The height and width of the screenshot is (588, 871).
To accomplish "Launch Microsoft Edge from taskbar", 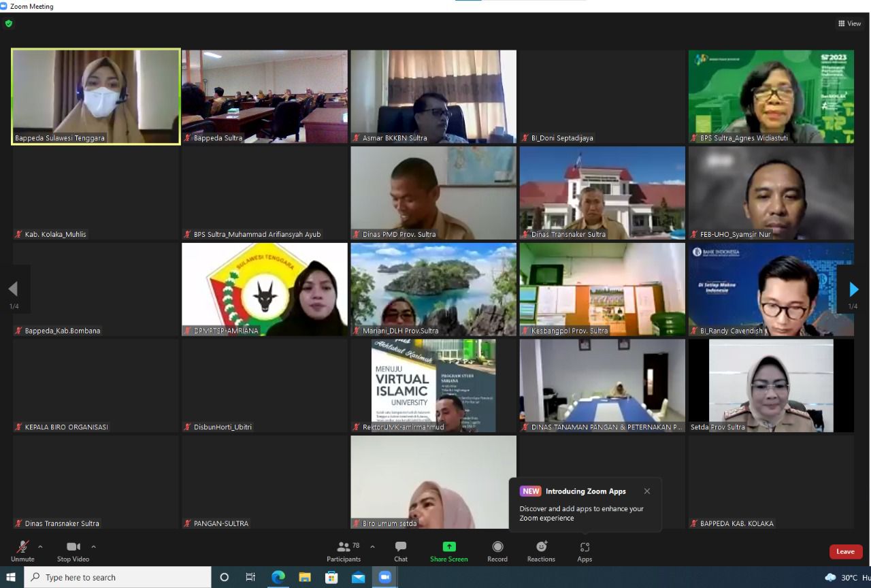I will point(278,577).
